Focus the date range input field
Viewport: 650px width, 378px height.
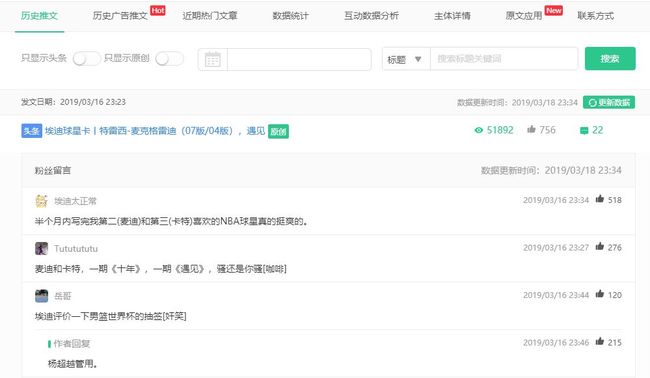coord(299,59)
